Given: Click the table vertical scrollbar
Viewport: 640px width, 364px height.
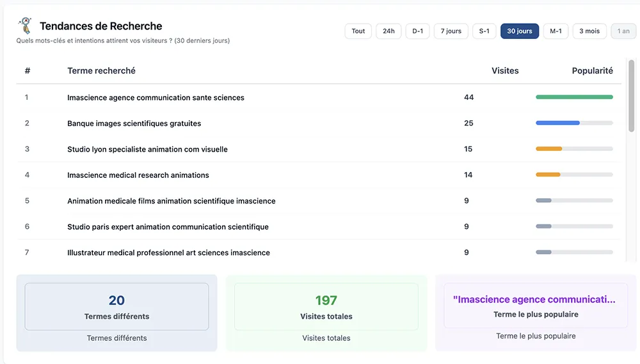Looking at the screenshot, I should tap(632, 96).
